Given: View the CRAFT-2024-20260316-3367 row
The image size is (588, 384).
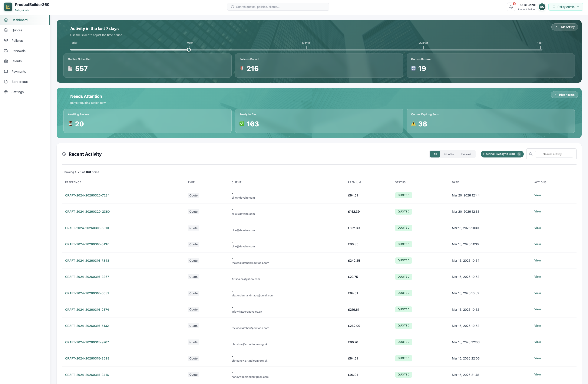Looking at the screenshot, I should (537, 277).
